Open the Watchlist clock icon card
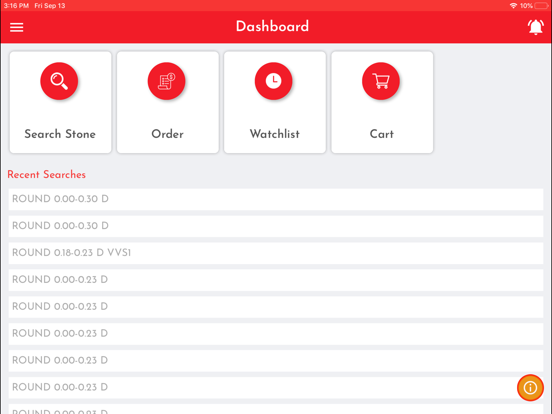The height and width of the screenshot is (414, 552). [275, 102]
